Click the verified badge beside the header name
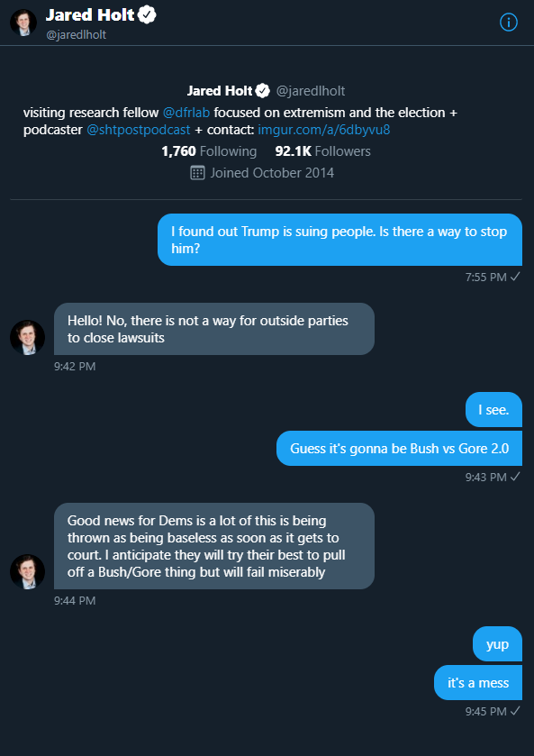This screenshot has width=534, height=756. tap(147, 15)
